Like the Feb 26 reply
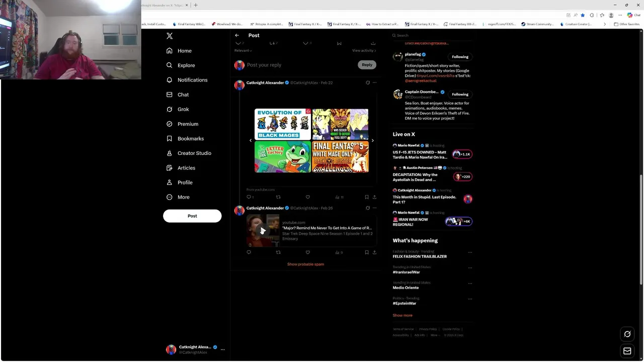Image resolution: width=644 pixels, height=362 pixels. point(308,252)
